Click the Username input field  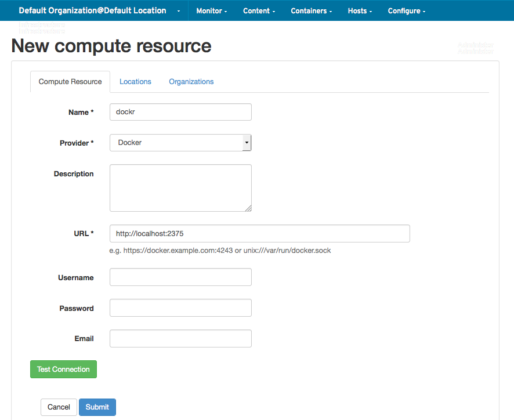click(x=180, y=277)
